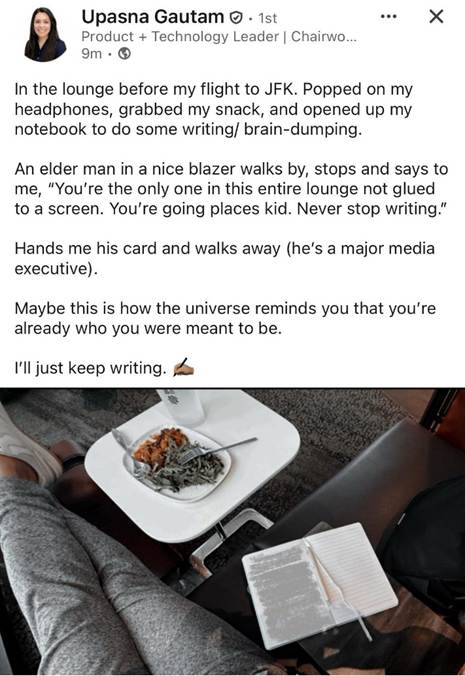Open the three-dot post options menu
465x676 pixels.
coord(389,17)
